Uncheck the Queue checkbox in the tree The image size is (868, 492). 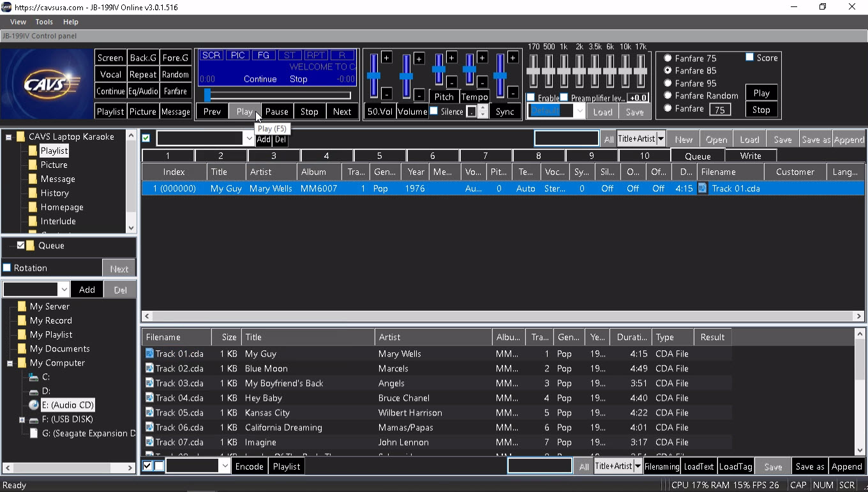click(20, 245)
